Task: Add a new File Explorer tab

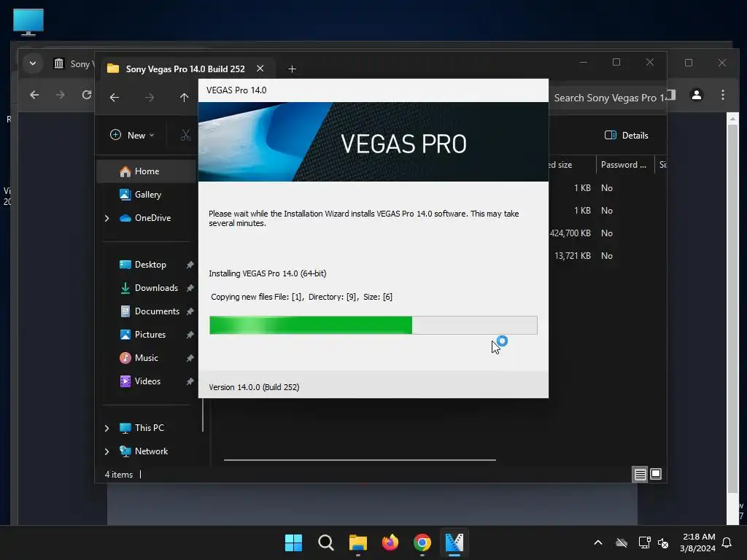Action: (x=292, y=69)
